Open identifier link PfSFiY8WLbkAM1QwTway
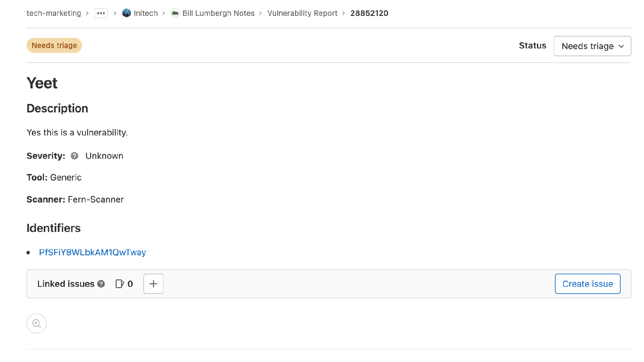Screen dimensions: 644x362 92,252
